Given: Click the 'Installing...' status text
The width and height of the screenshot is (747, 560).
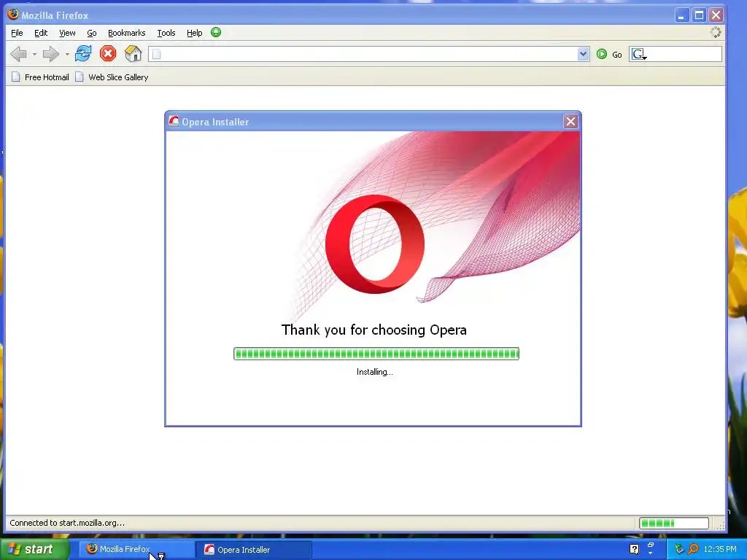Looking at the screenshot, I should click(x=375, y=372).
